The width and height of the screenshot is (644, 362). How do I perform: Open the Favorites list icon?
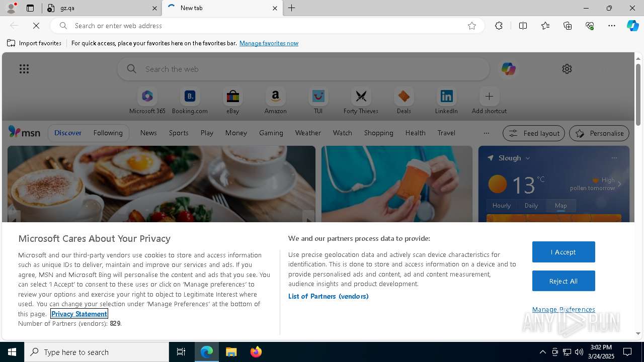(x=545, y=26)
